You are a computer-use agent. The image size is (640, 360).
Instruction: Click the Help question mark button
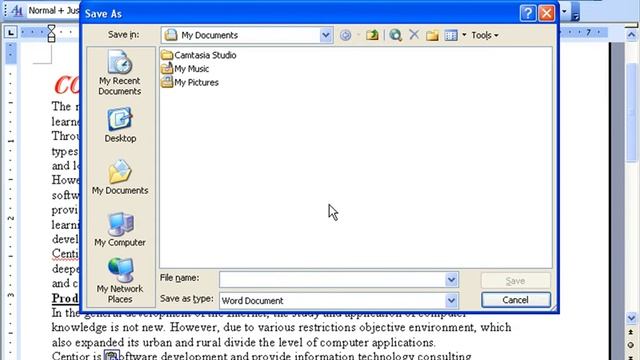coord(527,13)
